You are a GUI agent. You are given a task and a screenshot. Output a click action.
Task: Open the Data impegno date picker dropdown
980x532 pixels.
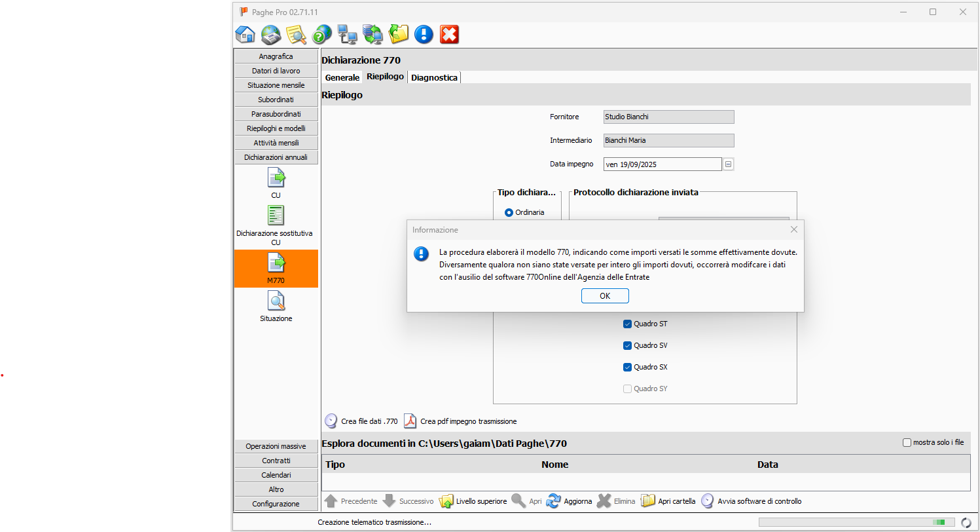click(728, 164)
